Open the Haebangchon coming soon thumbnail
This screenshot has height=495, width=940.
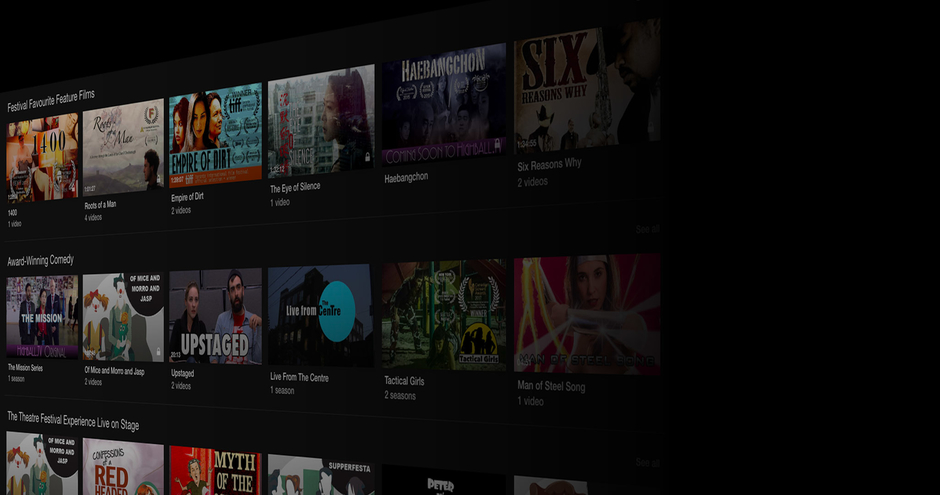pyautogui.click(x=444, y=104)
